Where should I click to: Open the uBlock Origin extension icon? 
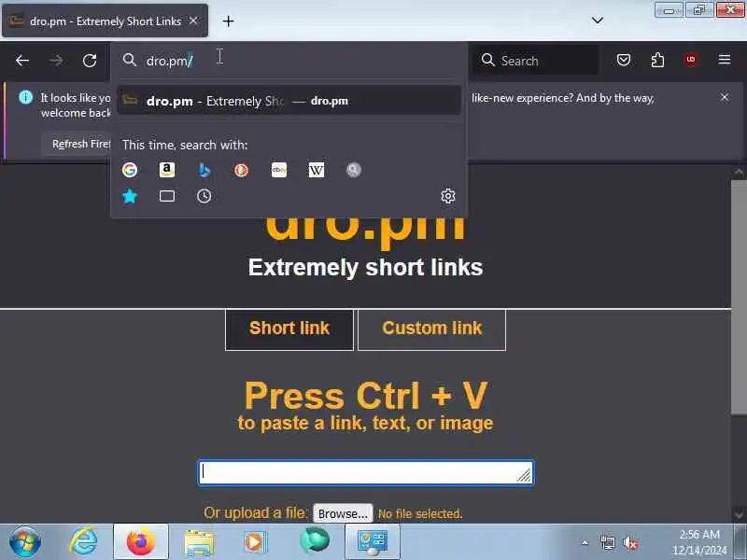pos(691,60)
